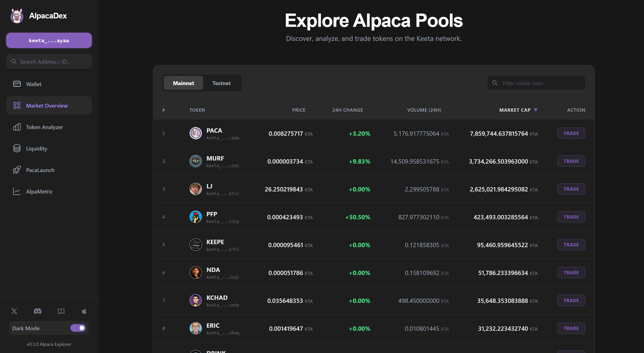644x353 pixels.
Task: Select the Mainnet tab
Action: [183, 83]
